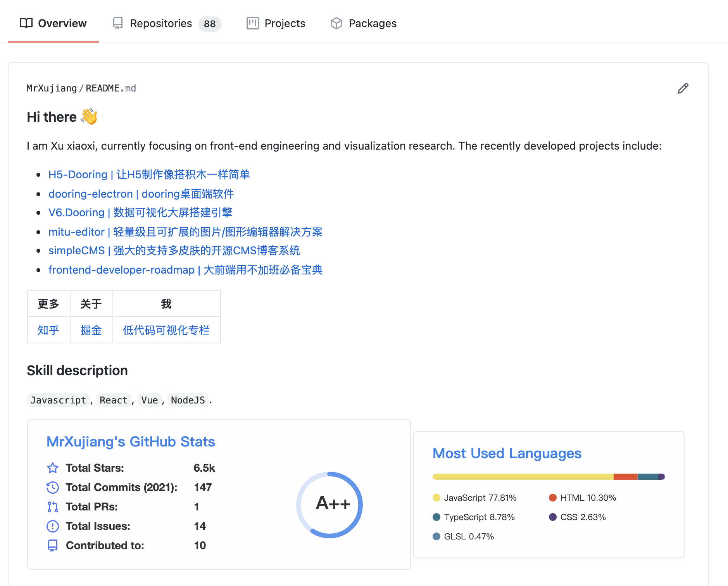The width and height of the screenshot is (728, 586).
Task: Click the 'I am Xu xiaoxi' intro paragraph
Action: pos(344,146)
